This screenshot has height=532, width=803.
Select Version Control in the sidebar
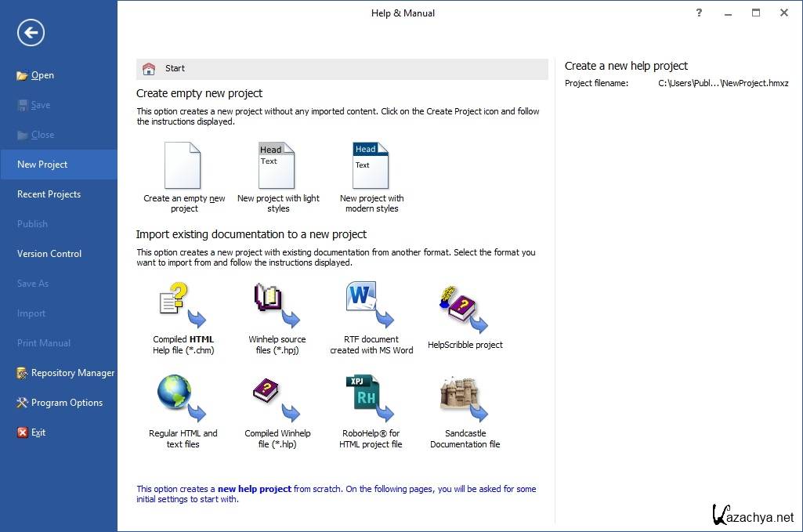[x=49, y=254]
